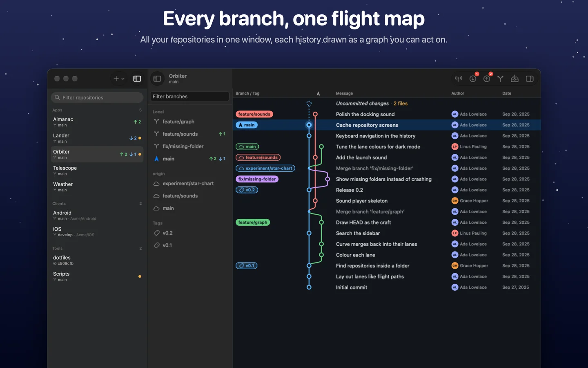Click the red feature/sounds branch label in graph
This screenshot has width=588, height=368.
click(x=254, y=114)
